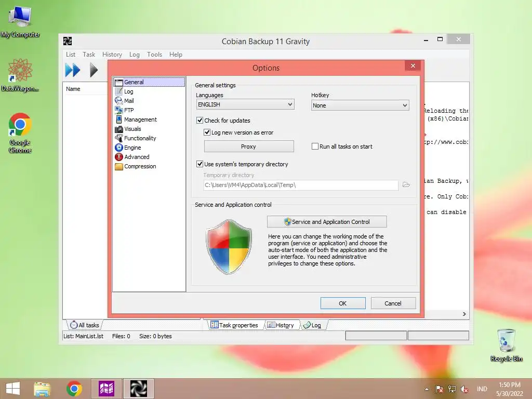The image size is (532, 399).
Task: Click the Log category notepad icon
Action: pyautogui.click(x=119, y=91)
